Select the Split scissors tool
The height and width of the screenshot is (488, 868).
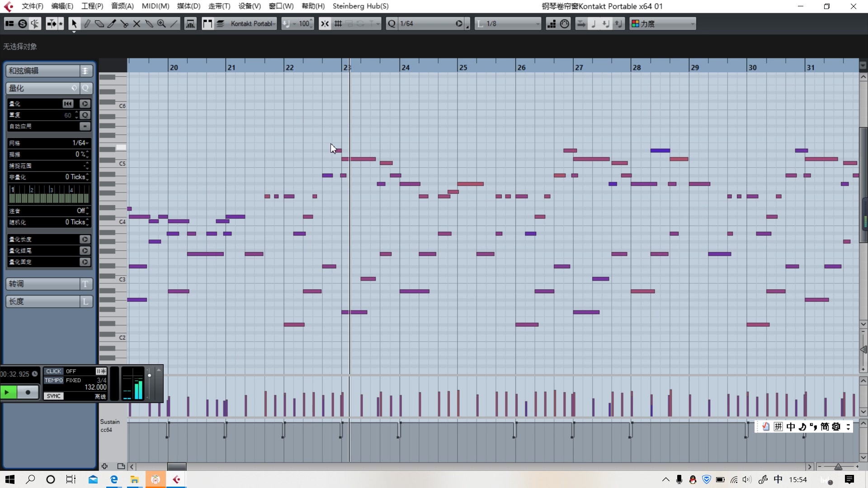[x=124, y=24]
